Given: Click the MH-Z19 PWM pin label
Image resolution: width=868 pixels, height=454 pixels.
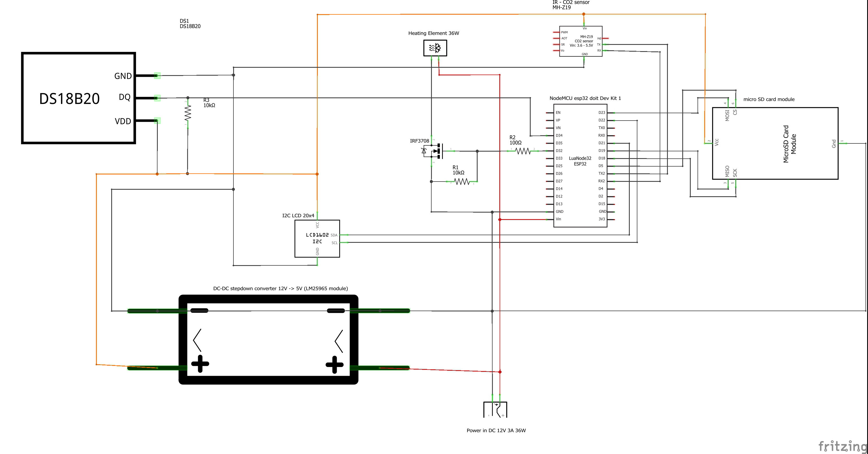Looking at the screenshot, I should pyautogui.click(x=564, y=32).
